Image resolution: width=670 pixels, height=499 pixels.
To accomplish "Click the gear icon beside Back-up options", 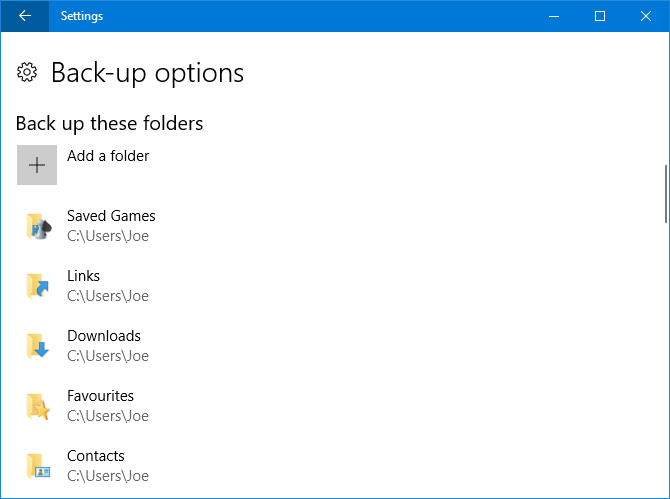I will click(28, 72).
